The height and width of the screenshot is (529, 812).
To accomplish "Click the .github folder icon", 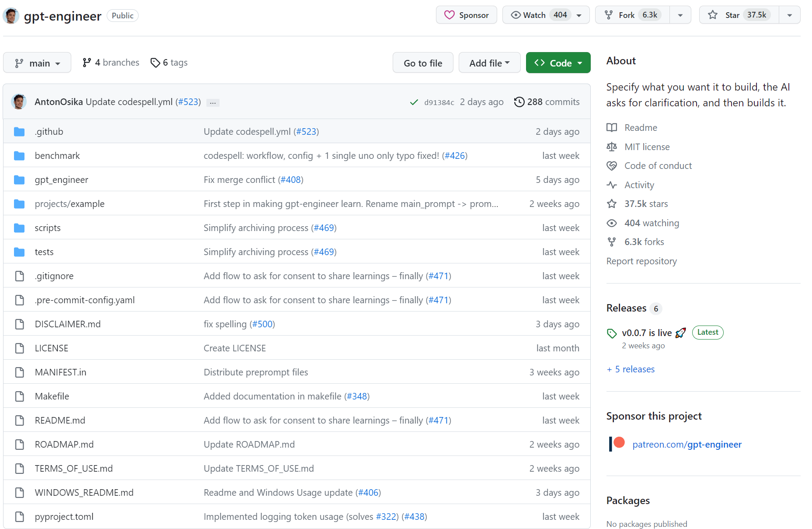I will click(x=19, y=132).
